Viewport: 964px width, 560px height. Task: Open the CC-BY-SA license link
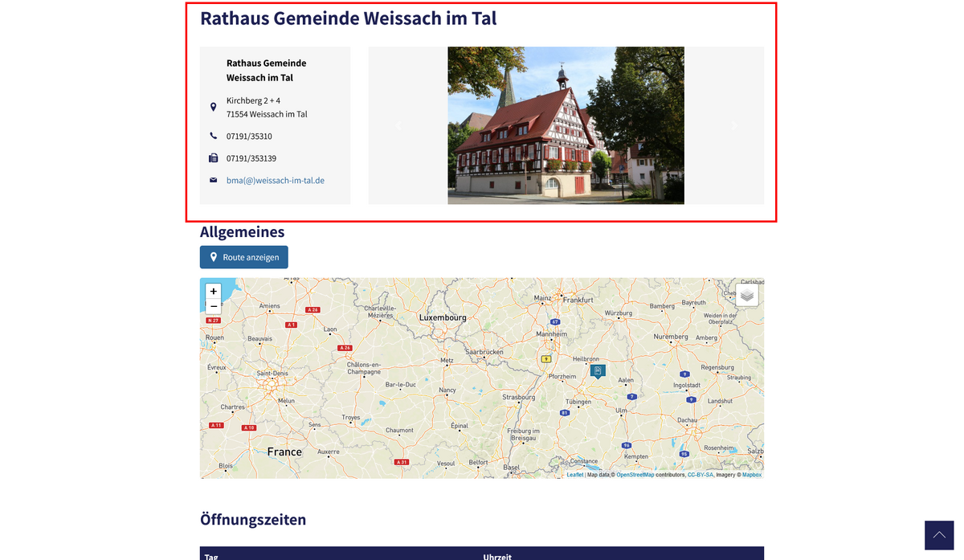700,475
